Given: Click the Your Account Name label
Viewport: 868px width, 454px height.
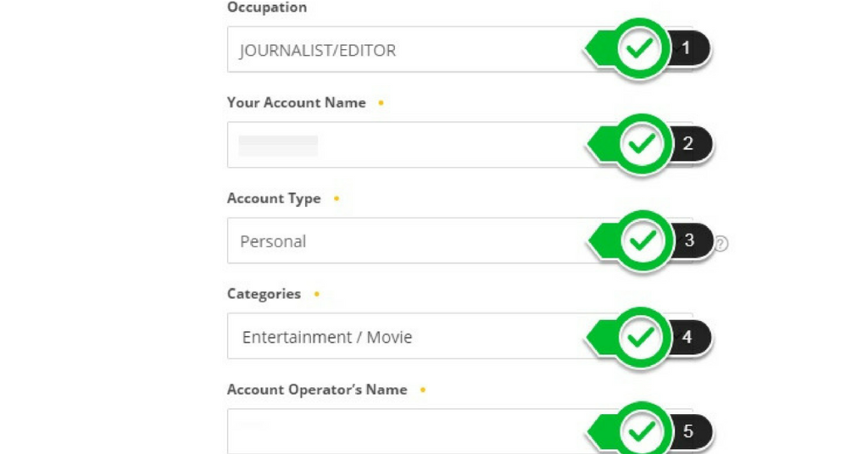Looking at the screenshot, I should coord(296,102).
